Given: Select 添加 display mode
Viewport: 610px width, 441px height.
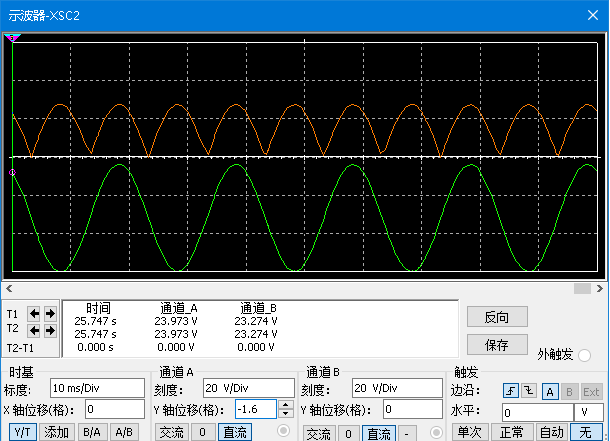Looking at the screenshot, I should pos(56,432).
